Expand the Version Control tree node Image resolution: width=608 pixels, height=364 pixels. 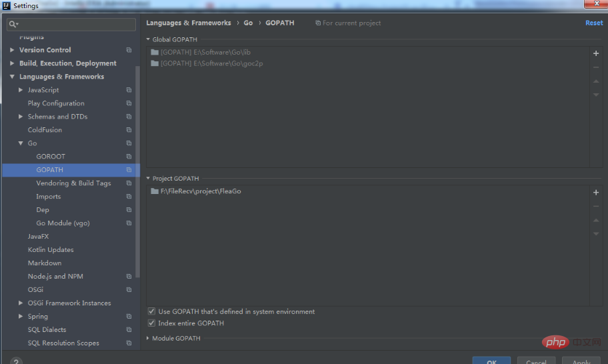point(12,50)
